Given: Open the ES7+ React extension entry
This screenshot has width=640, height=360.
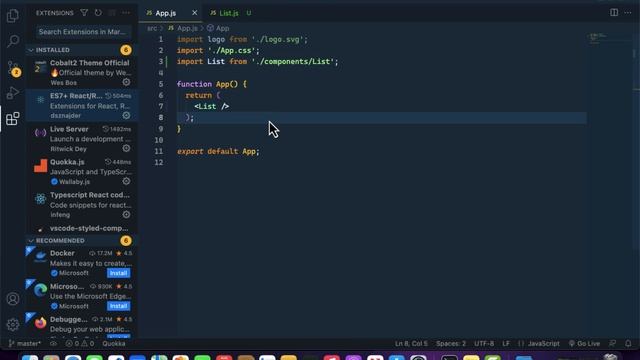Looking at the screenshot, I should 82,105.
